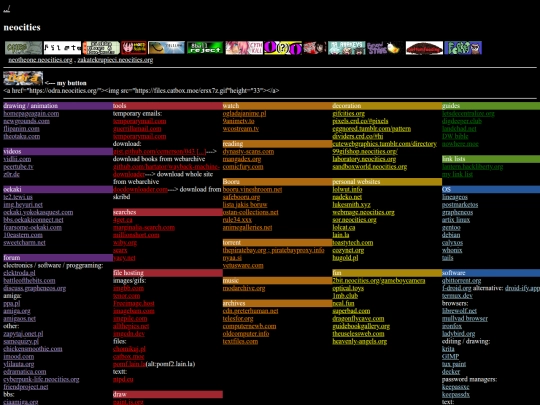
Task: Visit dynasty-scans.com reading link
Action: pos(248,152)
